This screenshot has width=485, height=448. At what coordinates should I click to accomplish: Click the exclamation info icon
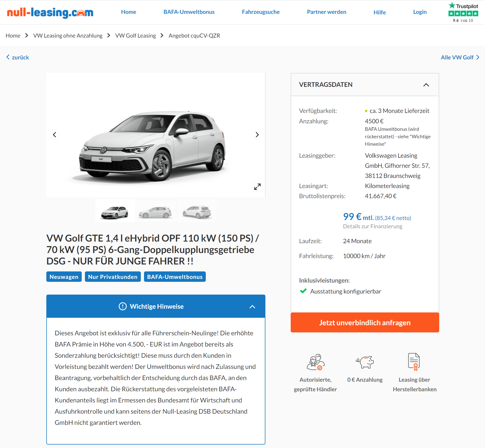122,306
